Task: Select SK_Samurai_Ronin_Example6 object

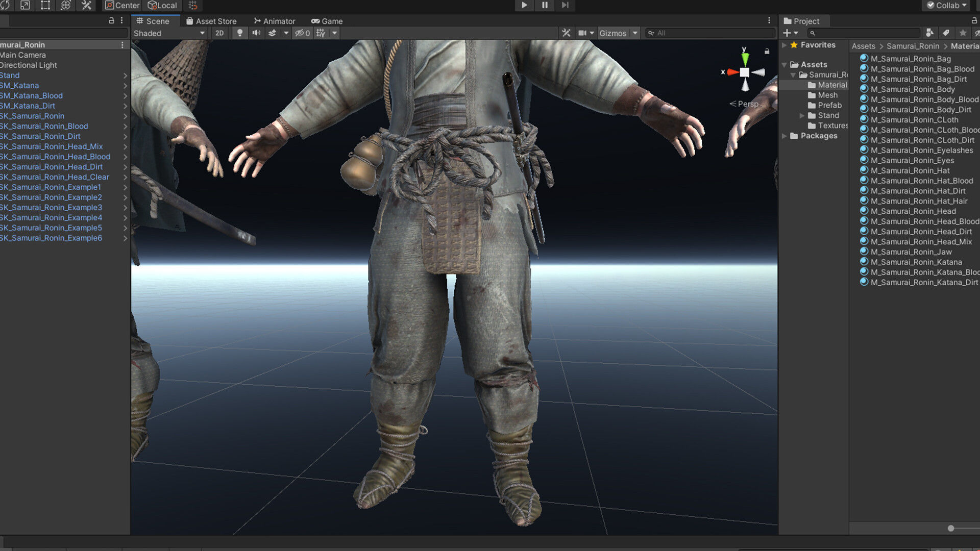Action: [x=51, y=238]
